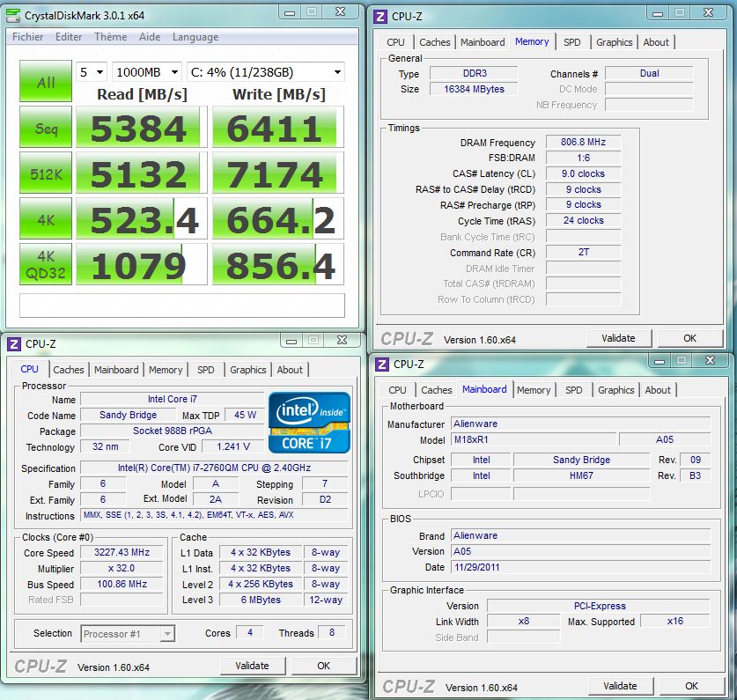The image size is (737, 700).
Task: Switch to CPU tab in Memory window
Action: 395,42
